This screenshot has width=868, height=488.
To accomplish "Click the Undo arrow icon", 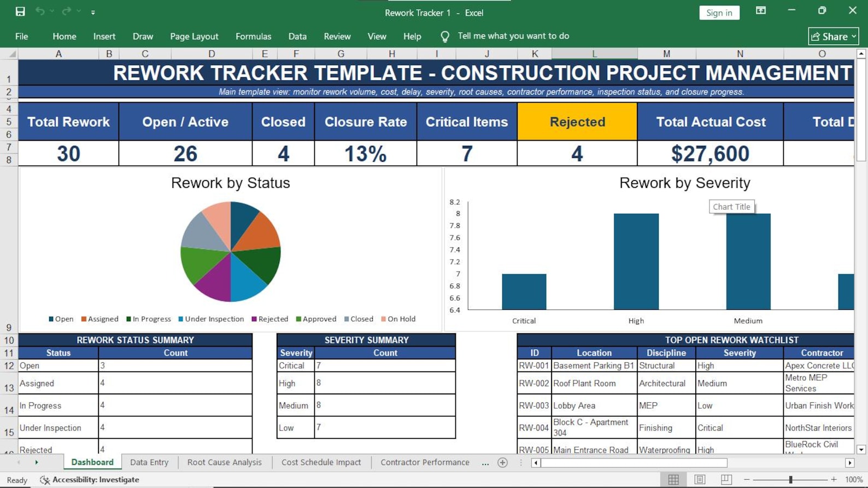I will [40, 11].
